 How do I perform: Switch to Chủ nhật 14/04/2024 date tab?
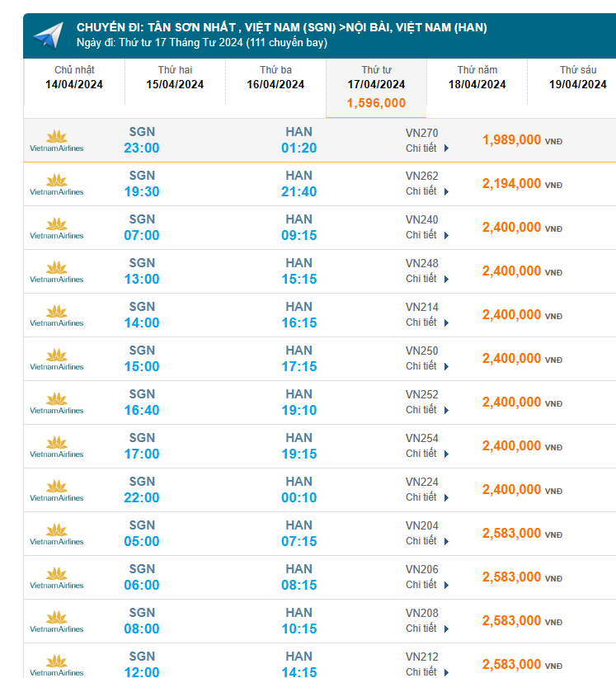pyautogui.click(x=74, y=78)
